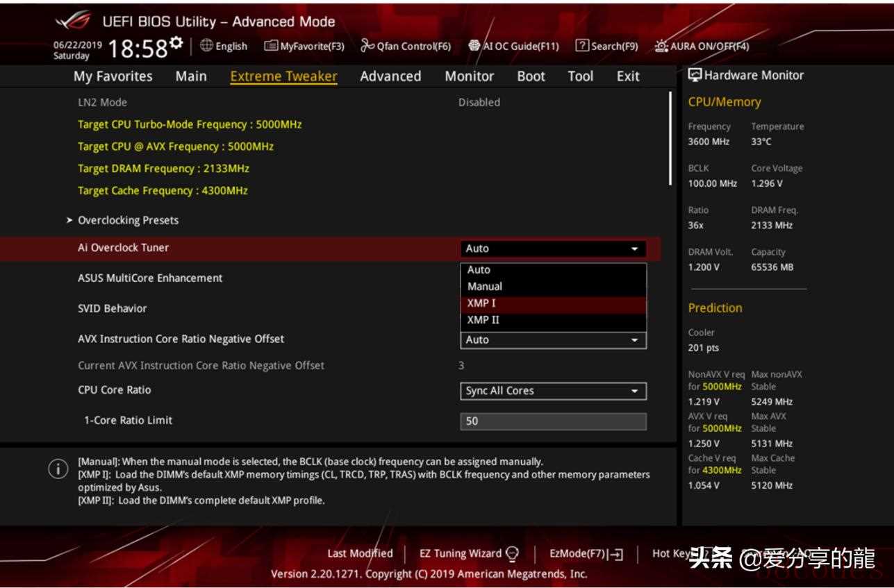Click Core Voltage 1.296 V value
This screenshot has height=588, width=894.
coord(767,184)
